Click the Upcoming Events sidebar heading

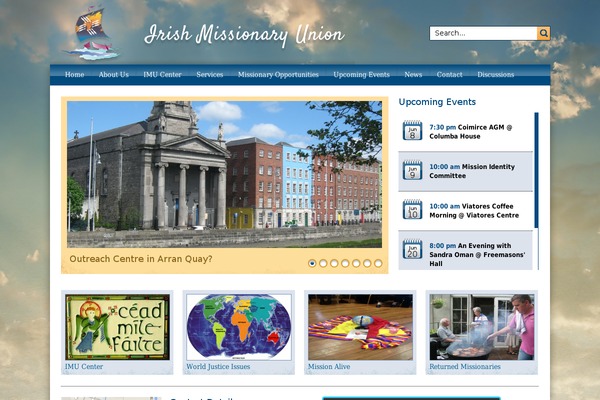[437, 102]
